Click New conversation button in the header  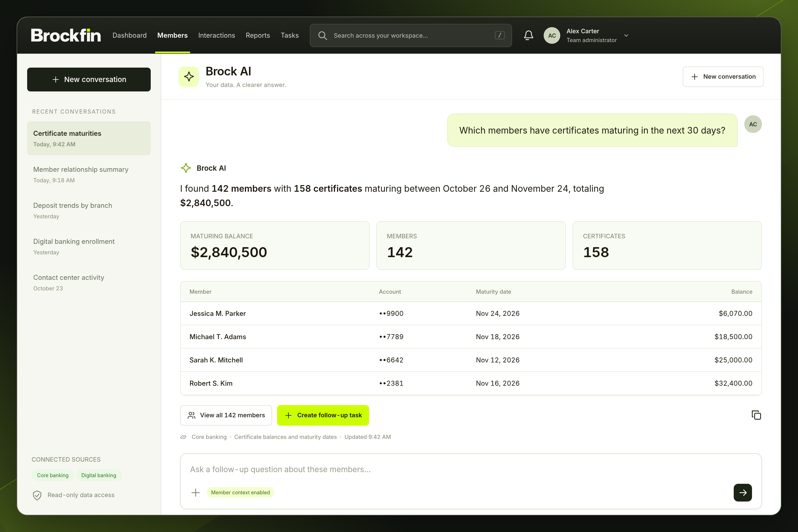723,77
